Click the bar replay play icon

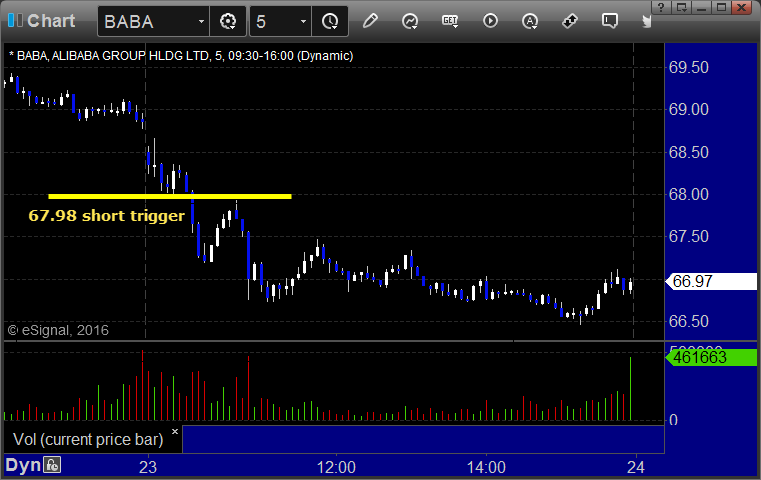[x=490, y=21]
